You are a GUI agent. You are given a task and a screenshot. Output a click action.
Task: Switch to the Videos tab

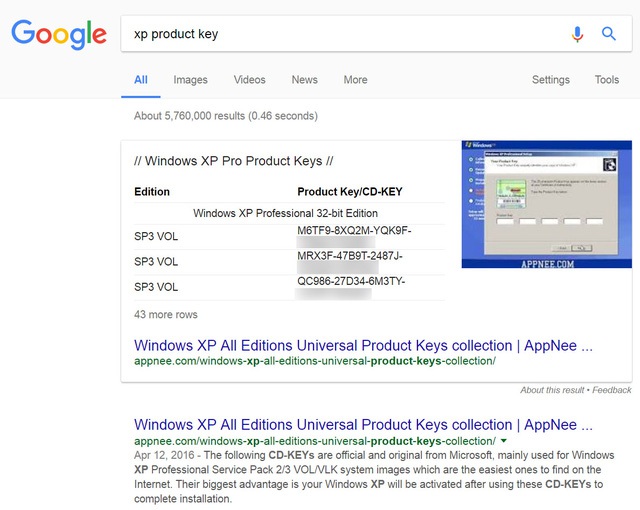click(x=249, y=80)
